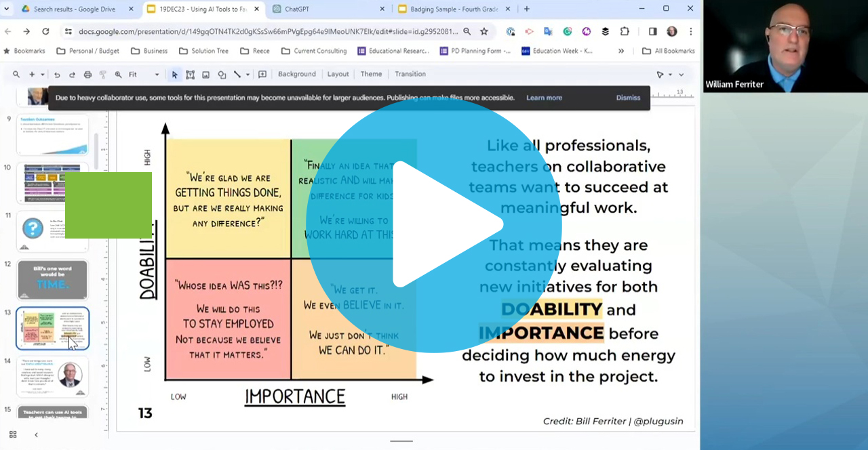Play the video with the large play button
This screenshot has width=868, height=450.
(x=434, y=225)
